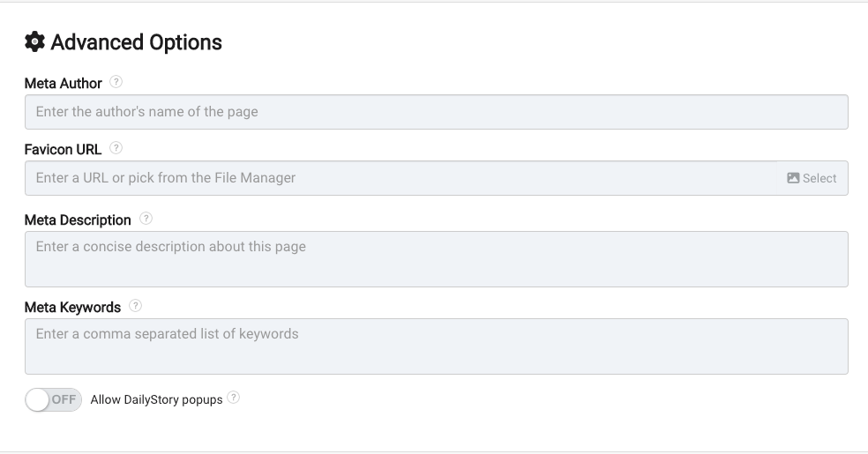Enable the Allow DailyStory popups switch
Image resolution: width=868 pixels, height=454 pixels.
click(x=53, y=399)
